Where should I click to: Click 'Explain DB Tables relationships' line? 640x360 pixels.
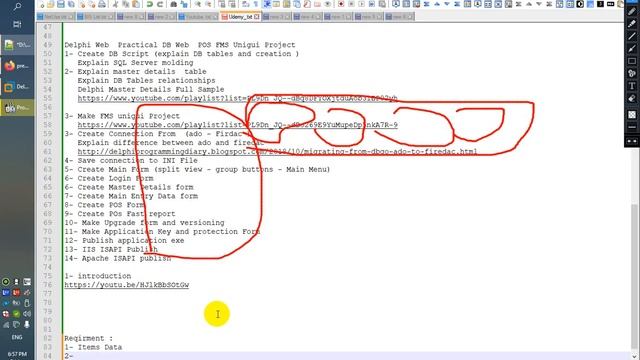[147, 80]
